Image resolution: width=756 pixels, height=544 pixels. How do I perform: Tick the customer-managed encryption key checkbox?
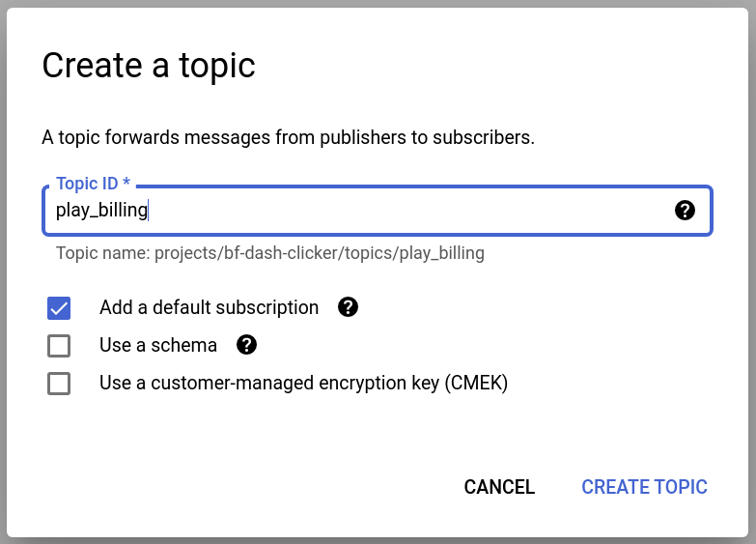click(x=59, y=384)
